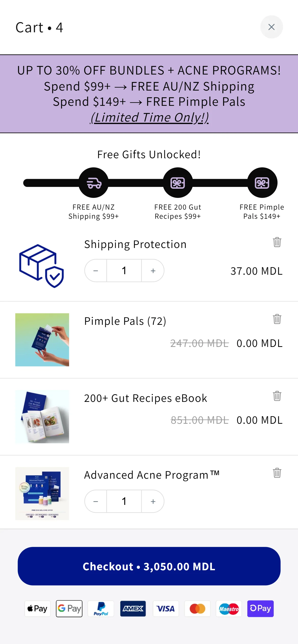Screen dimensions: 298x644
Task: Remove 200+ Gut Recipes eBook item
Action: pyautogui.click(x=277, y=396)
